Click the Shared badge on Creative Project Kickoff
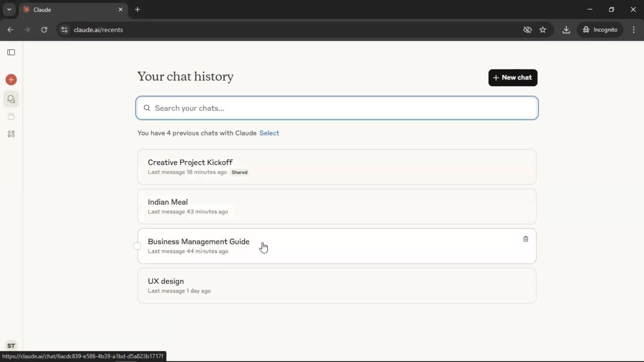 [239, 172]
